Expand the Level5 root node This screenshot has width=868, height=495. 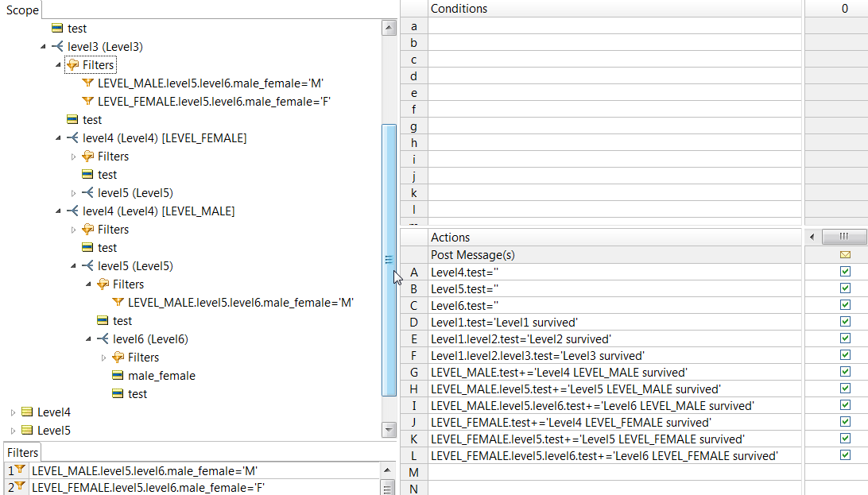14,431
